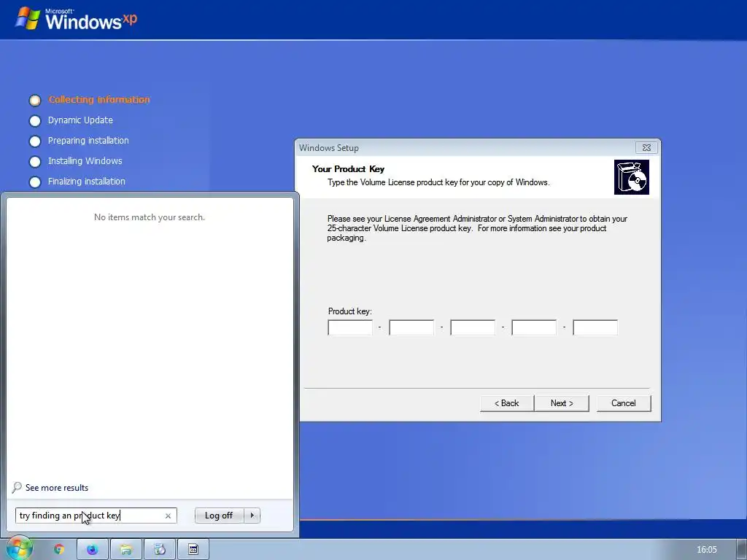Click the Type the Volume License product key text
747x560 pixels.
point(438,182)
